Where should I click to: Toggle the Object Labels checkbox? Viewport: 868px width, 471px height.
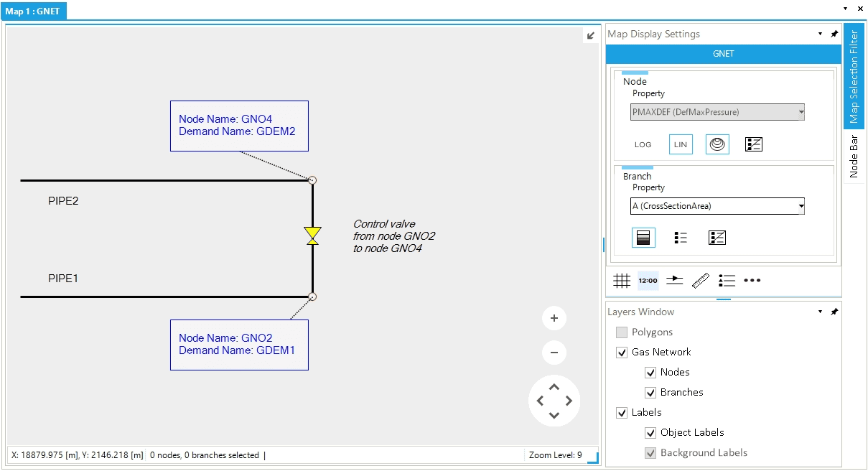tap(650, 433)
